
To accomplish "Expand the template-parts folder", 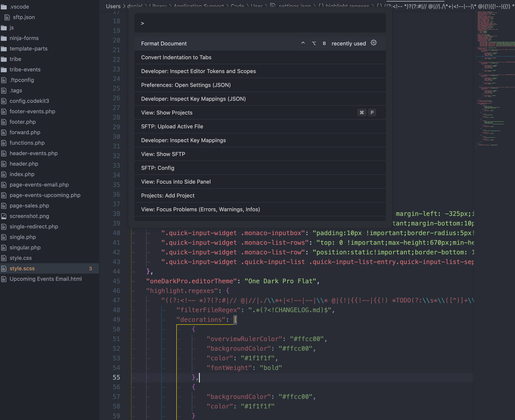I will [28, 49].
